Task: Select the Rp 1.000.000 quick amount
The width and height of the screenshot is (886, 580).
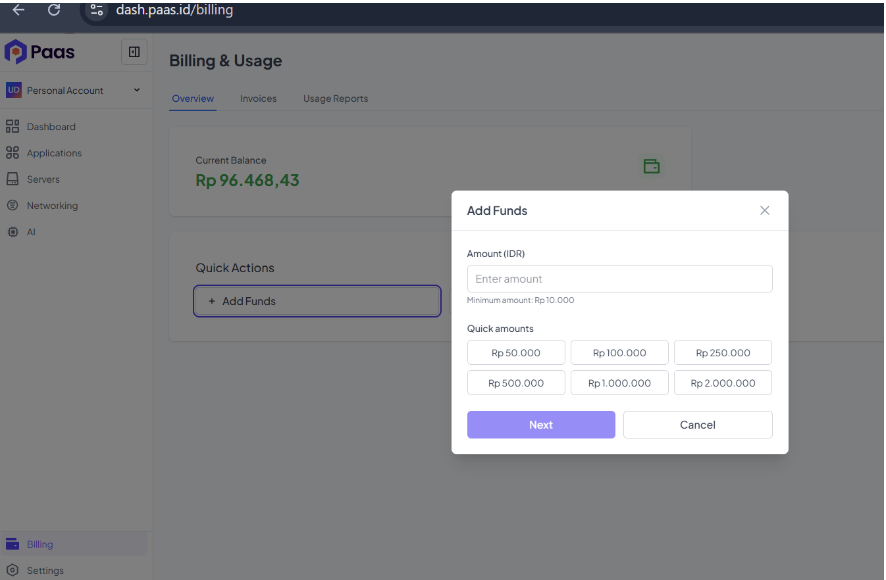Action: click(x=619, y=383)
